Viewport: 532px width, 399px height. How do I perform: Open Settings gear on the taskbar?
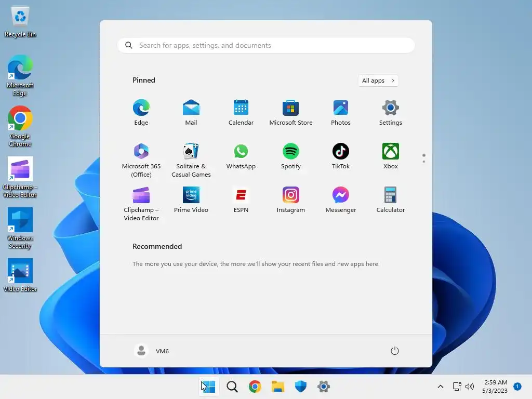coord(324,387)
